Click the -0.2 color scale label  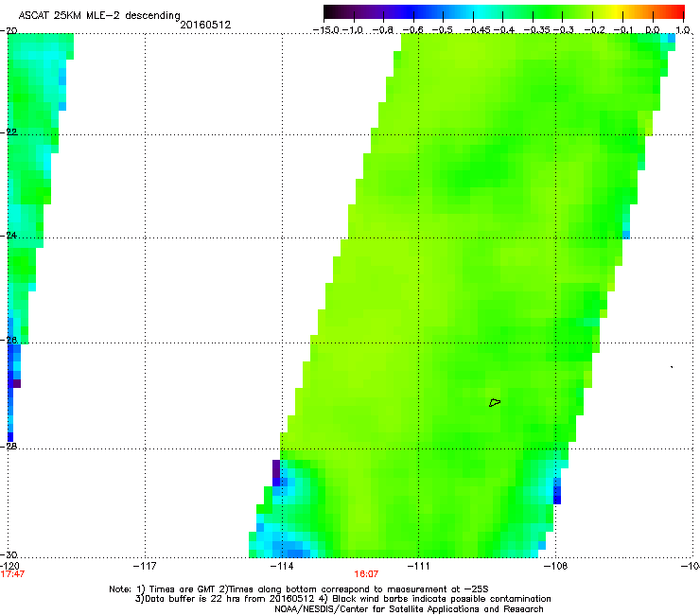click(595, 30)
